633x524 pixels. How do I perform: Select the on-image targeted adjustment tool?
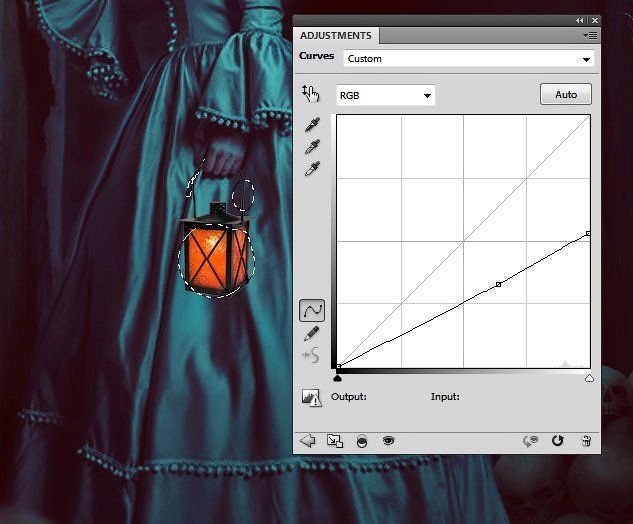coord(310,94)
